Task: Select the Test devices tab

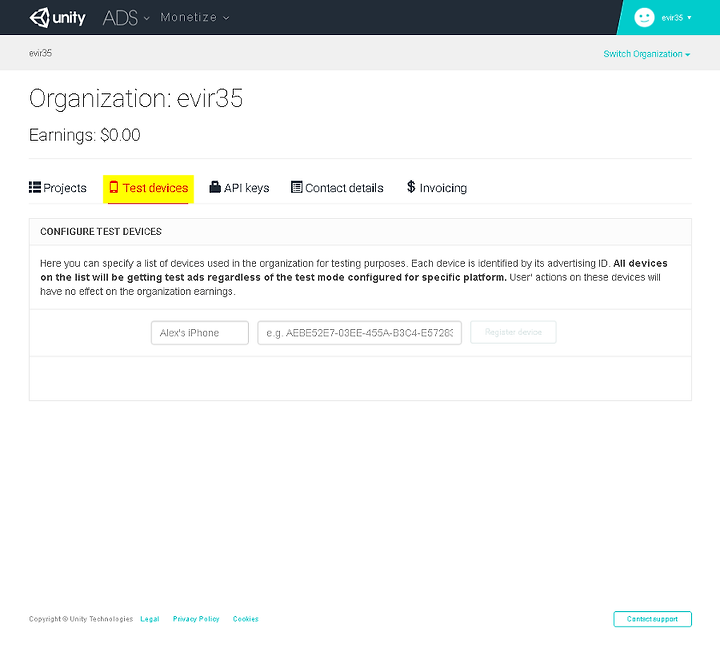Action: tap(148, 188)
